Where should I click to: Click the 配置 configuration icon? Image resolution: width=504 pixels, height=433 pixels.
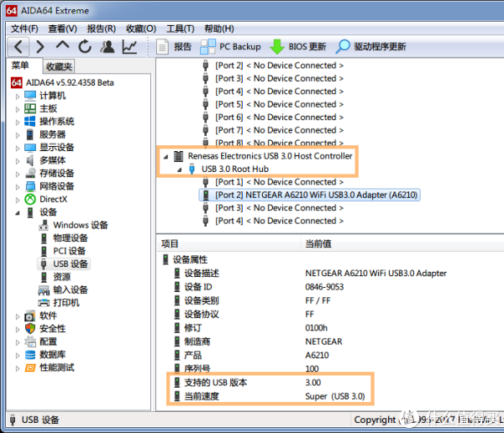[30, 342]
